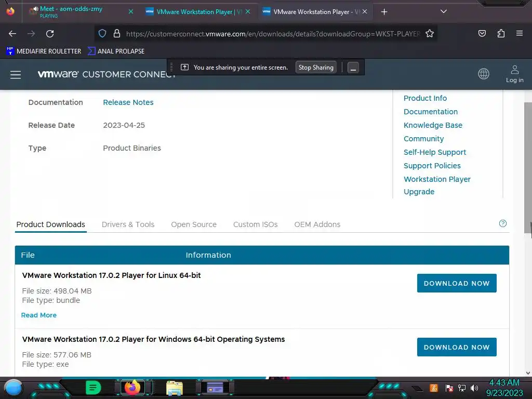The width and height of the screenshot is (532, 399).
Task: Switch to the Open Source tab
Action: [x=194, y=224]
